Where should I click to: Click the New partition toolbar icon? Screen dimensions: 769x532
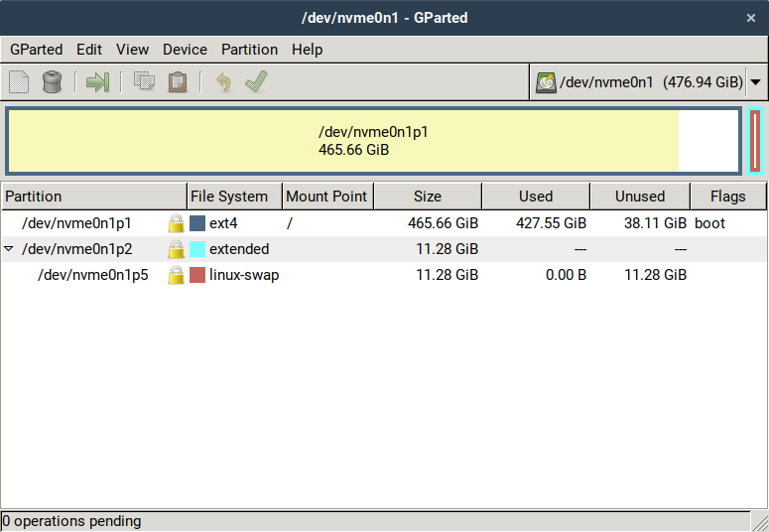pyautogui.click(x=19, y=82)
